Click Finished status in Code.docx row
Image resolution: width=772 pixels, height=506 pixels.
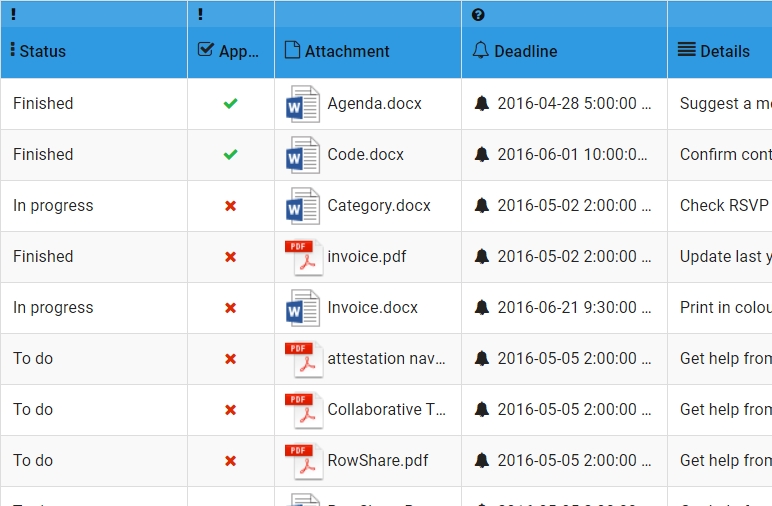click(43, 155)
